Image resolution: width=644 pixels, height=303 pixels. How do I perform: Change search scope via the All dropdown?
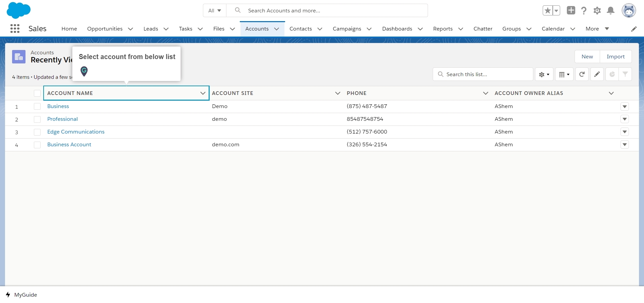tap(214, 10)
